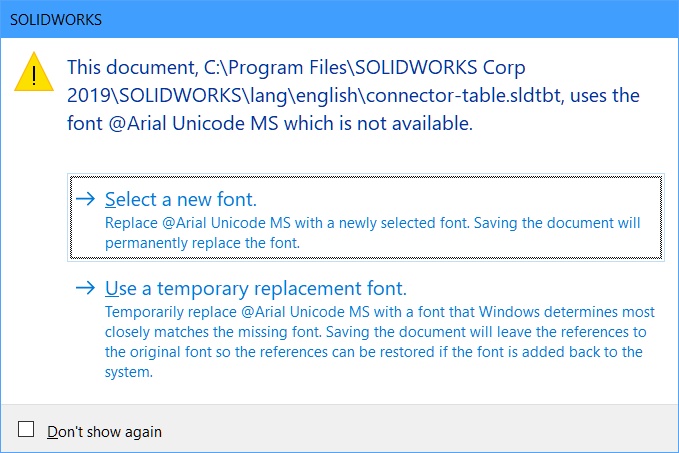The height and width of the screenshot is (453, 679).
Task: Enable the Don't show again checkbox
Action: [x=26, y=429]
